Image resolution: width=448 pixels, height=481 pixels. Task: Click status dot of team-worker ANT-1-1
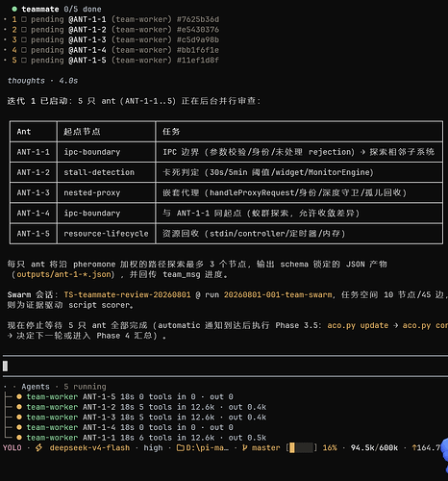point(19,438)
